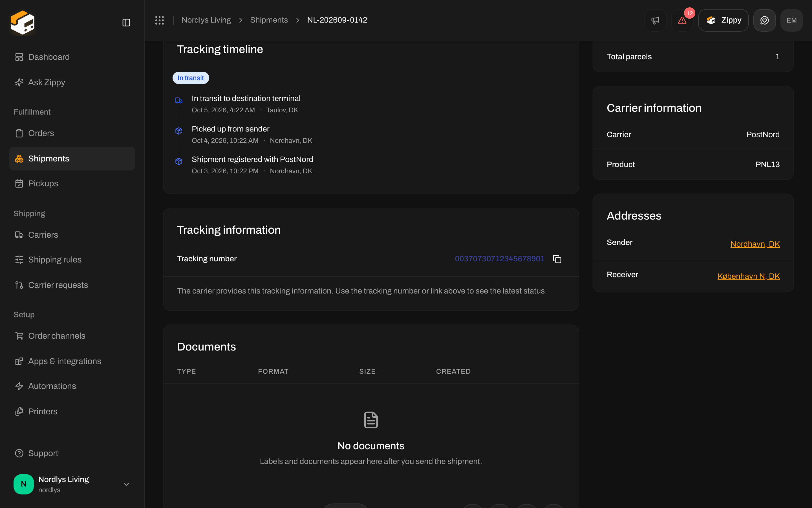812x508 pixels.
Task: Click the truck icon beside In transit event
Action: click(179, 100)
